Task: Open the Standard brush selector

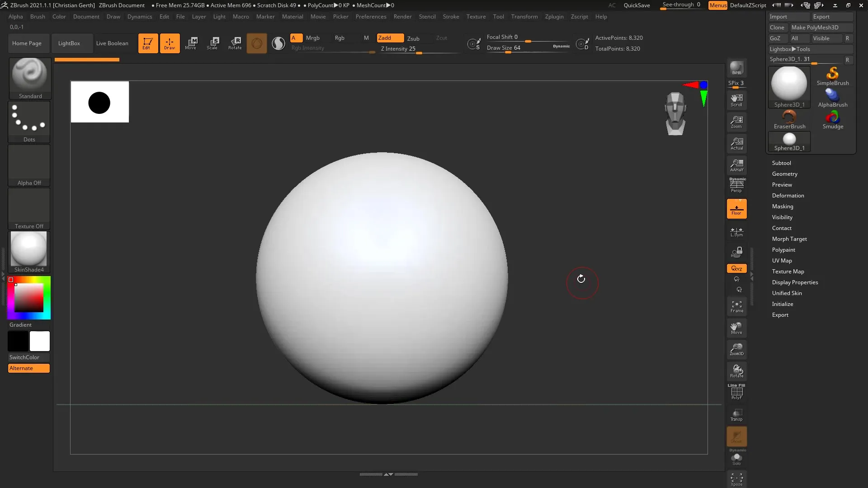Action: (x=30, y=78)
